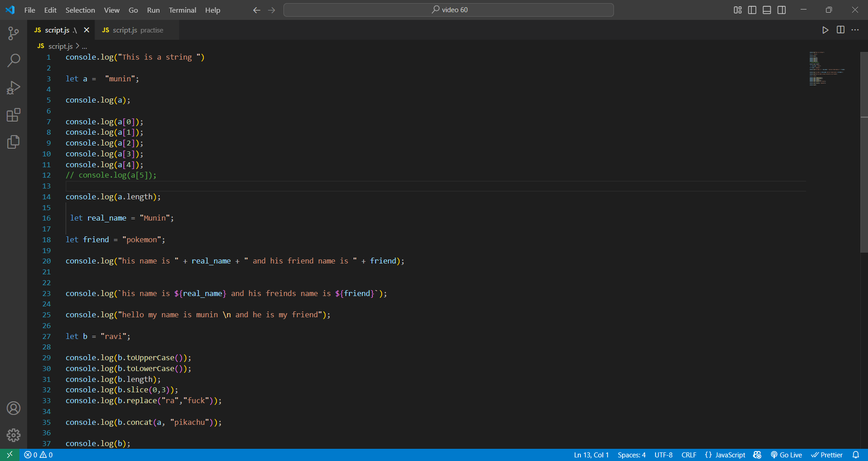The image size is (868, 461).
Task: Open the View menu
Action: (x=112, y=10)
